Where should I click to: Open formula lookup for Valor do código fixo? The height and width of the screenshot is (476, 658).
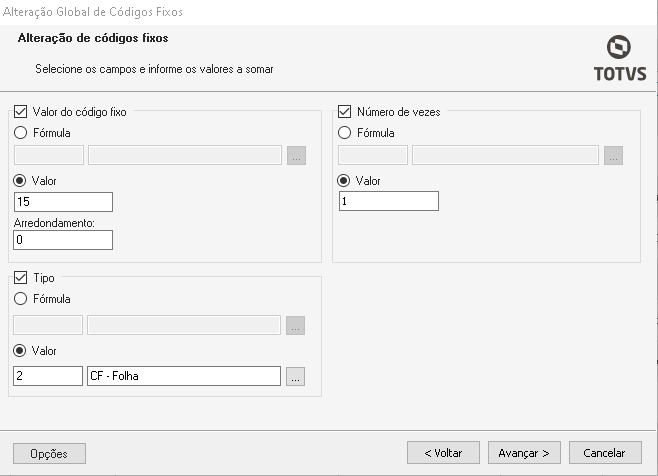pyautogui.click(x=296, y=155)
